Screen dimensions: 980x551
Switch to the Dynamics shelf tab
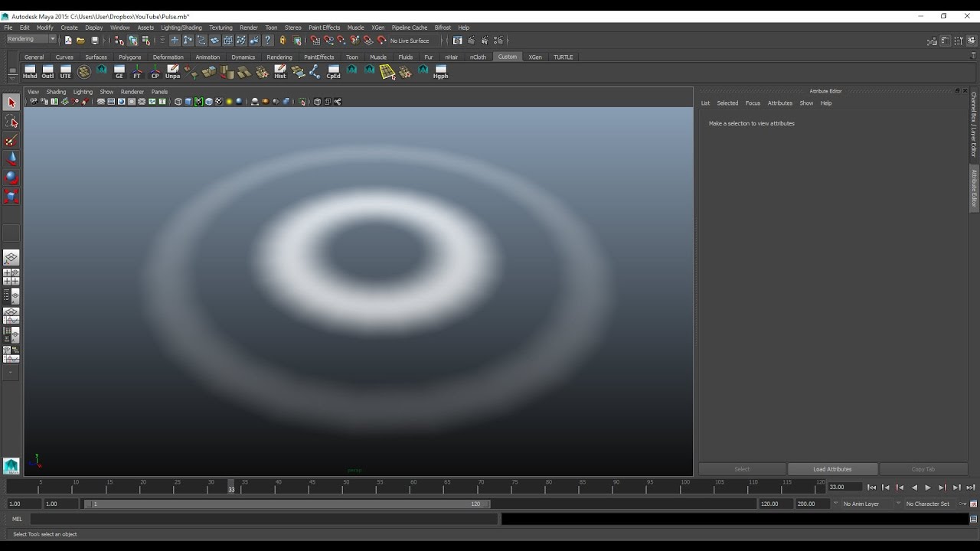tap(243, 57)
